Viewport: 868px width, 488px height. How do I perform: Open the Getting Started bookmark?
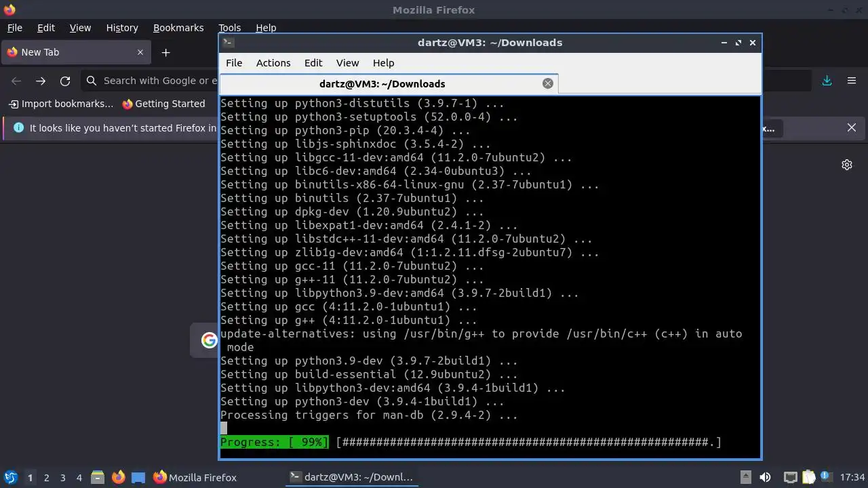coord(163,104)
